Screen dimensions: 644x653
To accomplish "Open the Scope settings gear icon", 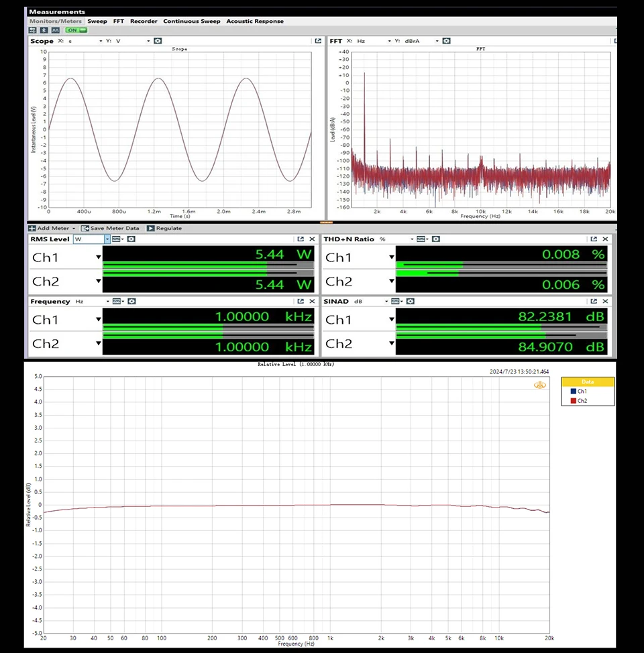I will click(x=158, y=41).
